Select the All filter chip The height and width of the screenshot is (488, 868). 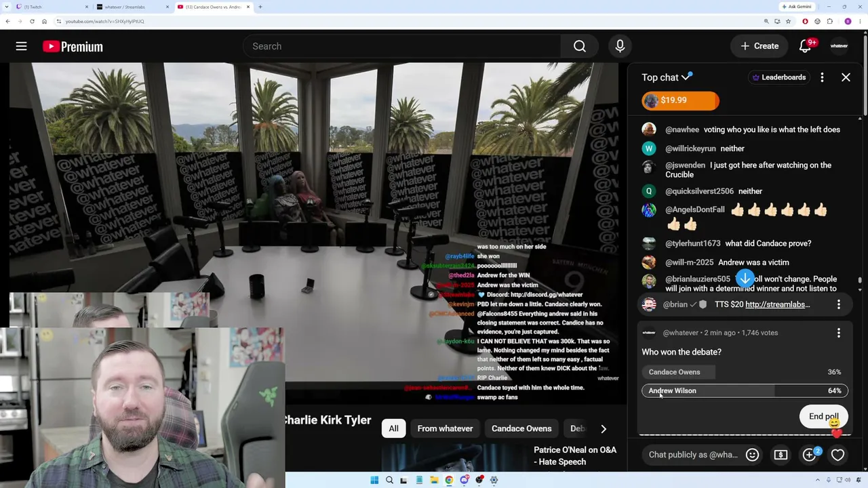click(393, 428)
